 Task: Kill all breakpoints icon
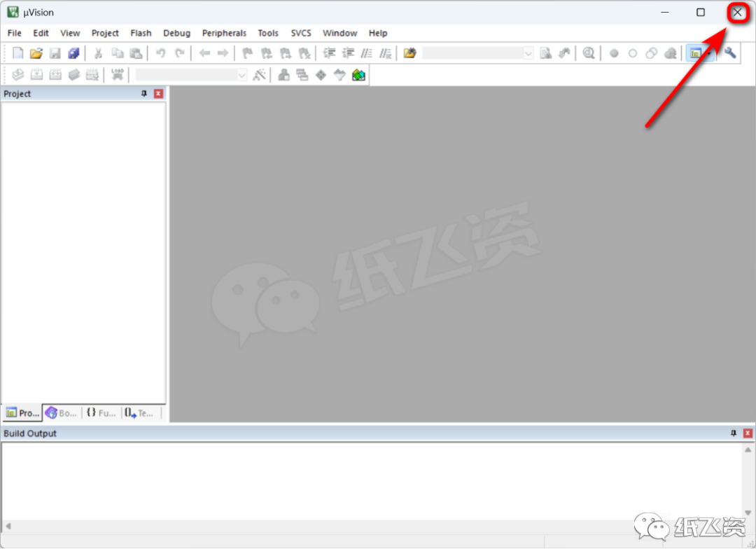(670, 53)
